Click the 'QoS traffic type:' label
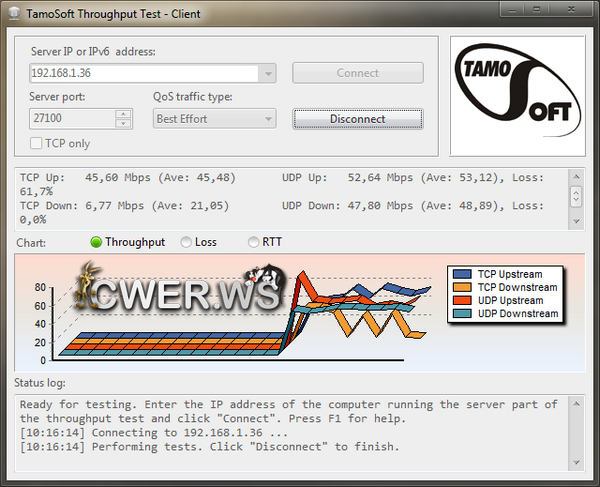600x487 pixels. (193, 97)
